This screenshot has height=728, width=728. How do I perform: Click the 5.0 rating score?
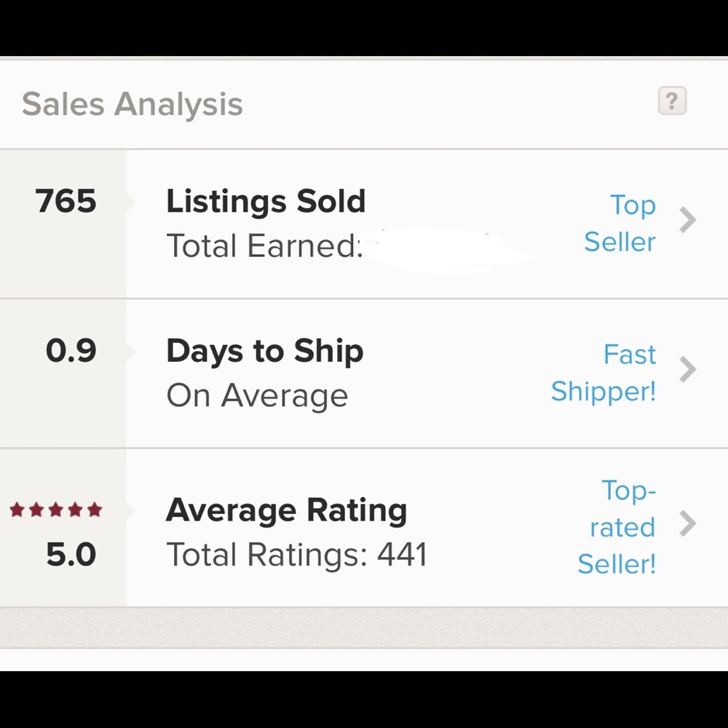(71, 555)
